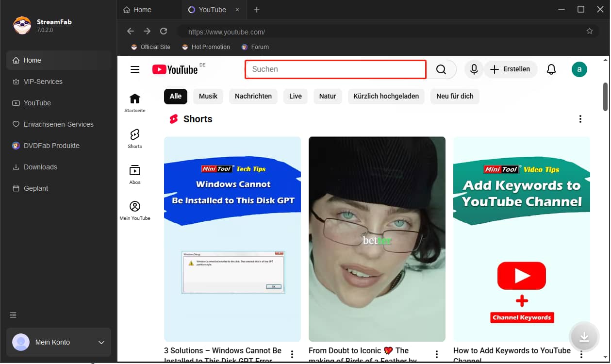Enable the Nachrichten content filter
The height and width of the screenshot is (364, 611).
click(253, 96)
